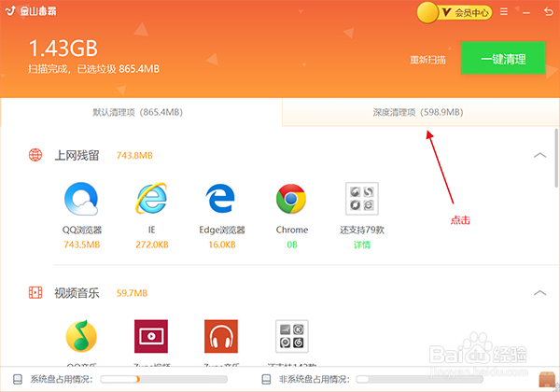This screenshot has height=392, width=560.
Task: Open the 详情 details link
Action: pyautogui.click(x=362, y=245)
